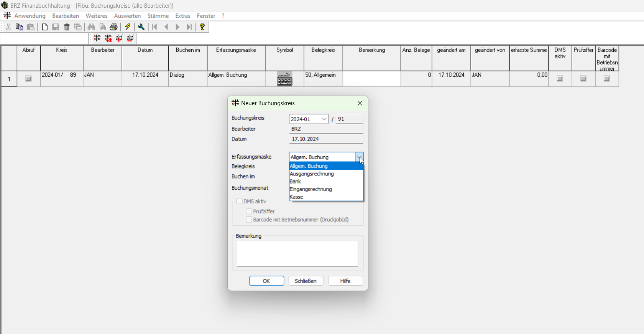The width and height of the screenshot is (644, 334).
Task: Close the Neuer Buchungskreis dialog with X
Action: coord(360,103)
